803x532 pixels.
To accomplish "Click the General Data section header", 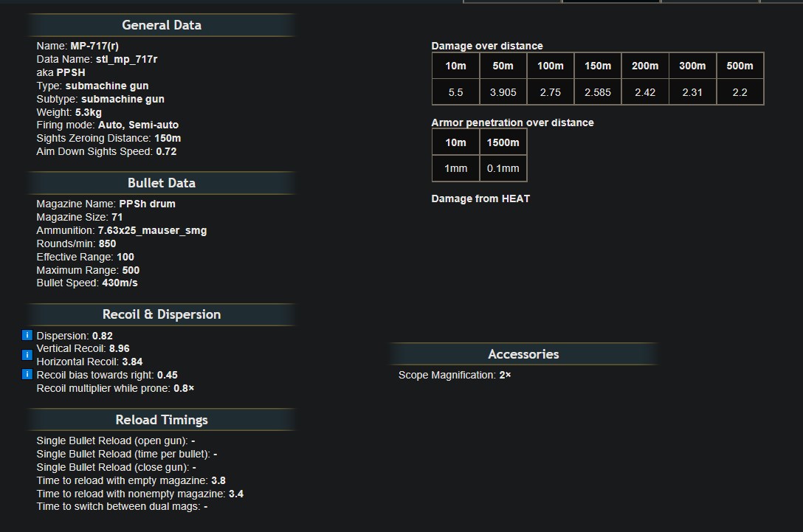I will tap(161, 25).
